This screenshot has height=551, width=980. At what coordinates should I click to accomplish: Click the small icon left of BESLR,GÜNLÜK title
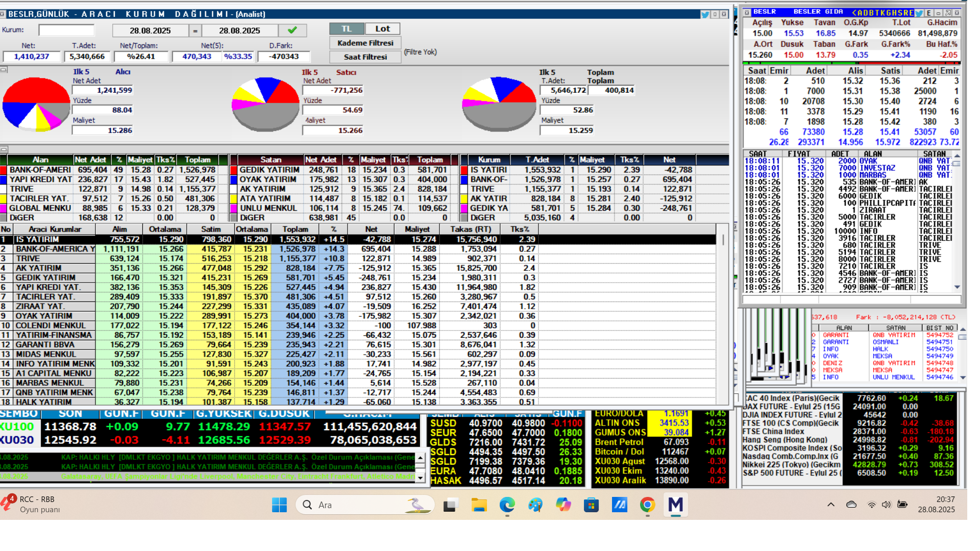click(x=3, y=14)
